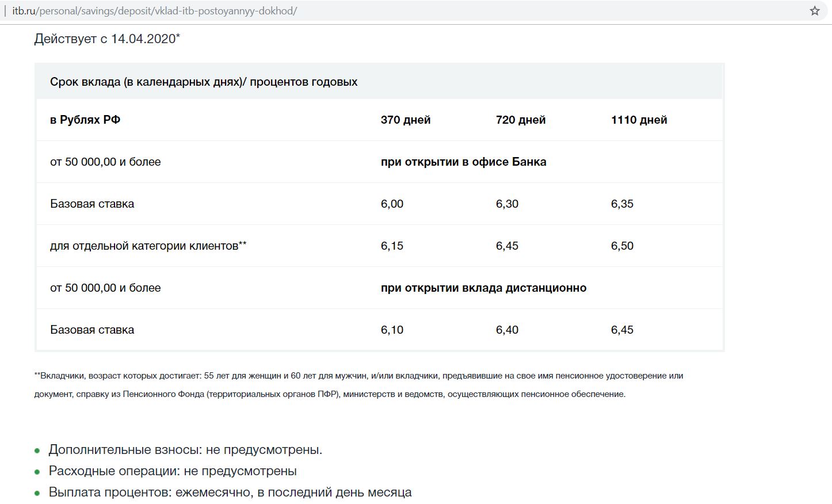Click the 6,45 rate under 720 дней
This screenshot has width=832, height=504.
pyautogui.click(x=507, y=246)
